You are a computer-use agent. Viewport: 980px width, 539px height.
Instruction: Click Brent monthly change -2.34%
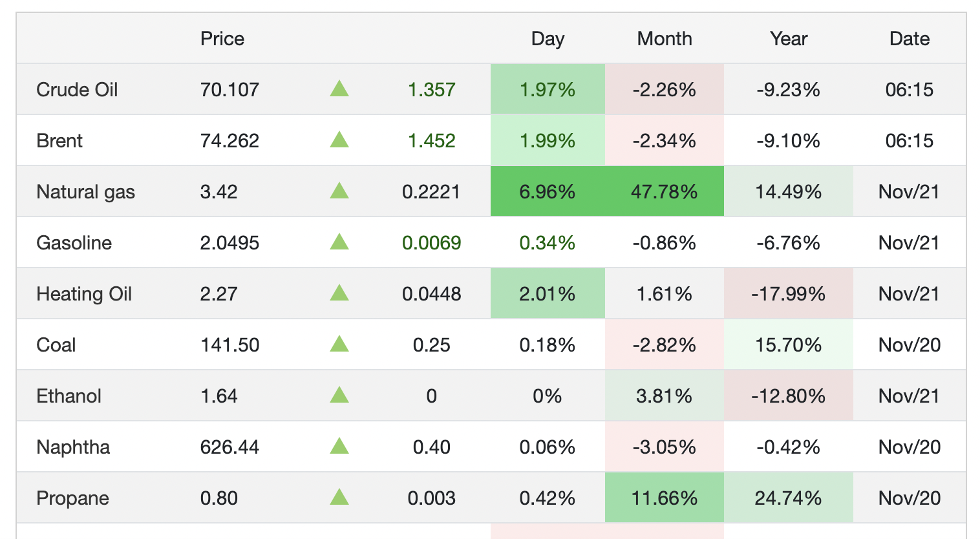pyautogui.click(x=665, y=140)
